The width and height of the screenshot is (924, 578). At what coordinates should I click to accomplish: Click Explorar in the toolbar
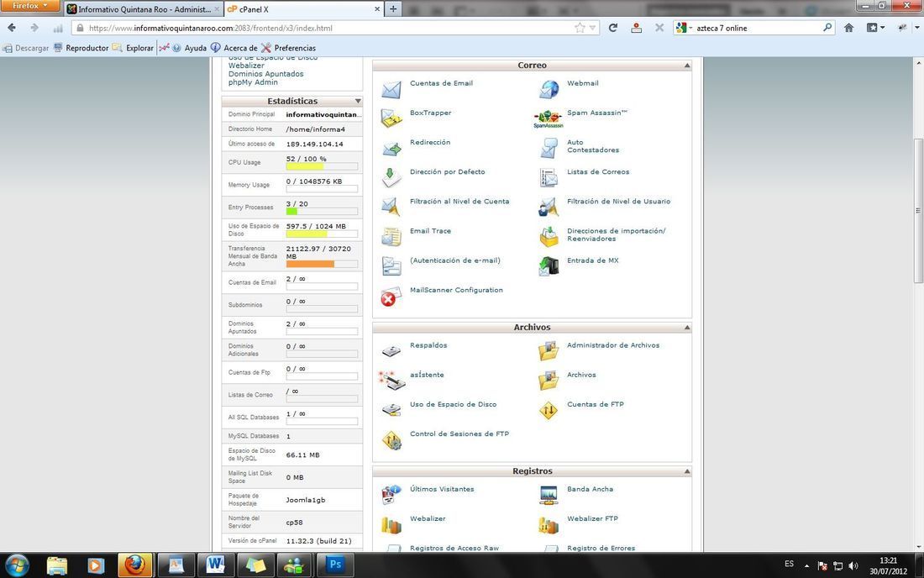pos(134,49)
